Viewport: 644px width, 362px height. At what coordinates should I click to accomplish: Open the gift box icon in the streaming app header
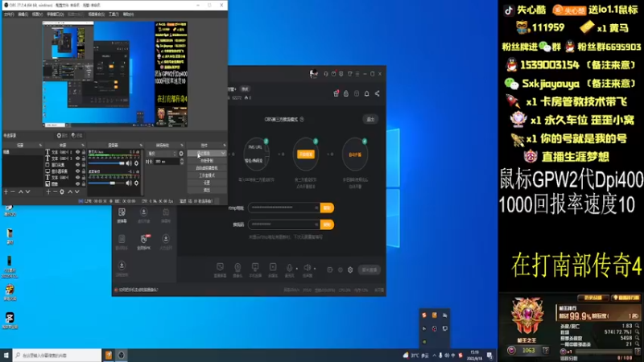[336, 93]
